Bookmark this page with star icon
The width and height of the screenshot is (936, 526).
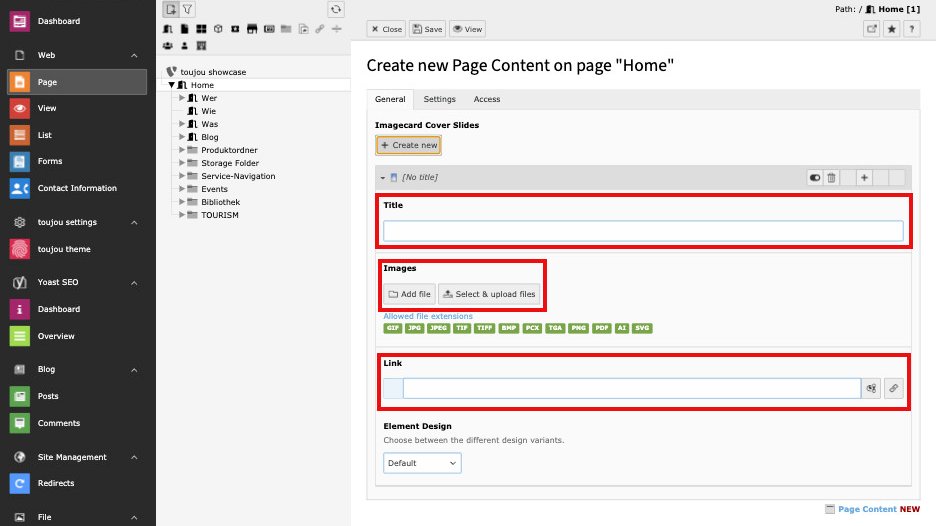[891, 29]
